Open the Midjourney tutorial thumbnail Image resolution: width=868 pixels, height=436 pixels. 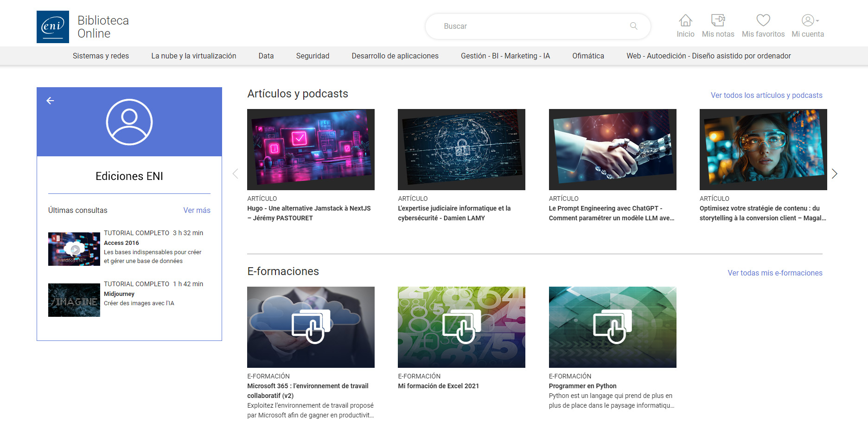tap(74, 300)
